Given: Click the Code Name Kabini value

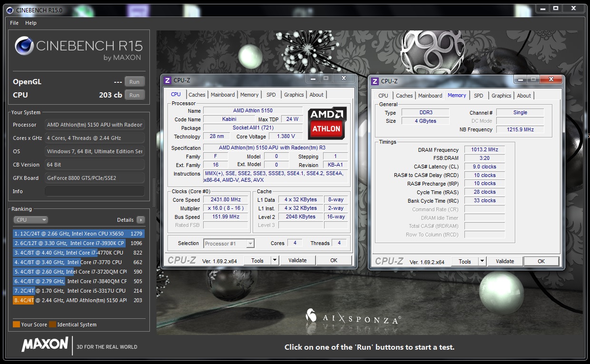Looking at the screenshot, I should pos(229,119).
